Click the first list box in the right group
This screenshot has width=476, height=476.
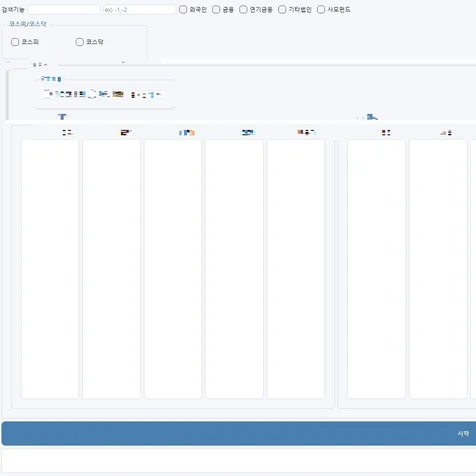[x=376, y=269]
